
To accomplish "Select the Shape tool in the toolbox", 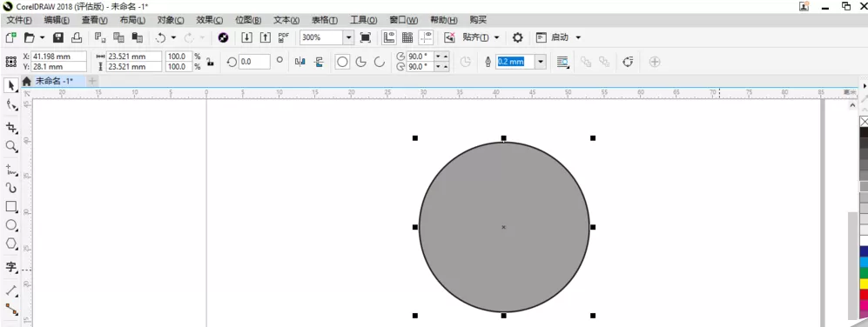I will pyautogui.click(x=11, y=104).
